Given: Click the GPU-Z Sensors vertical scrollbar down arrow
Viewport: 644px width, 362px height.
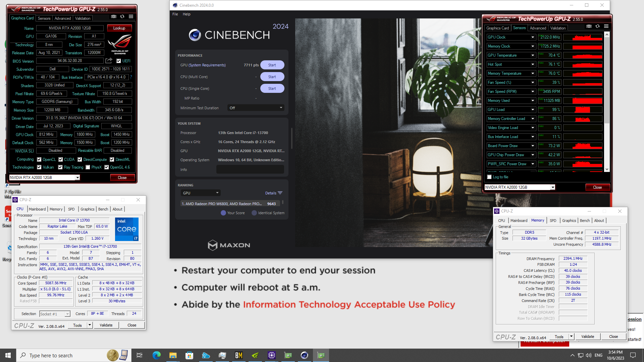Looking at the screenshot, I should [607, 169].
